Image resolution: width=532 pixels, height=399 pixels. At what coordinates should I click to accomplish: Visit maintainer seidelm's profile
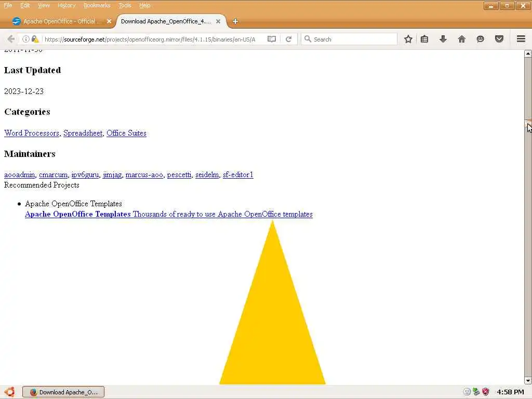[x=207, y=175]
